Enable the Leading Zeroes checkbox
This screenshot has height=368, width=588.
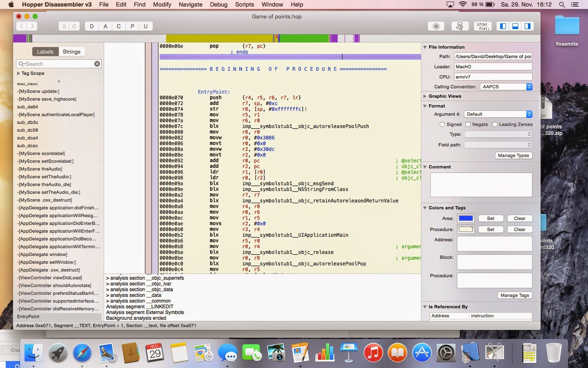coord(495,124)
